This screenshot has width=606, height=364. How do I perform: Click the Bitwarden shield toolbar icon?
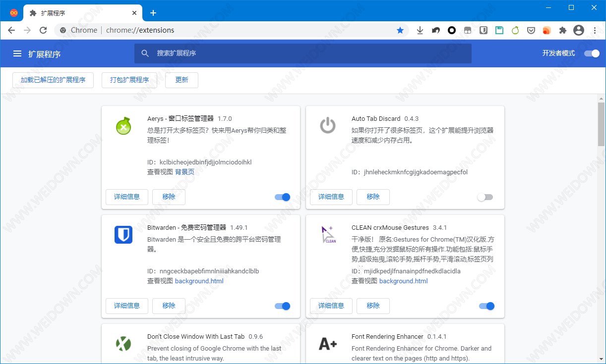(x=484, y=30)
